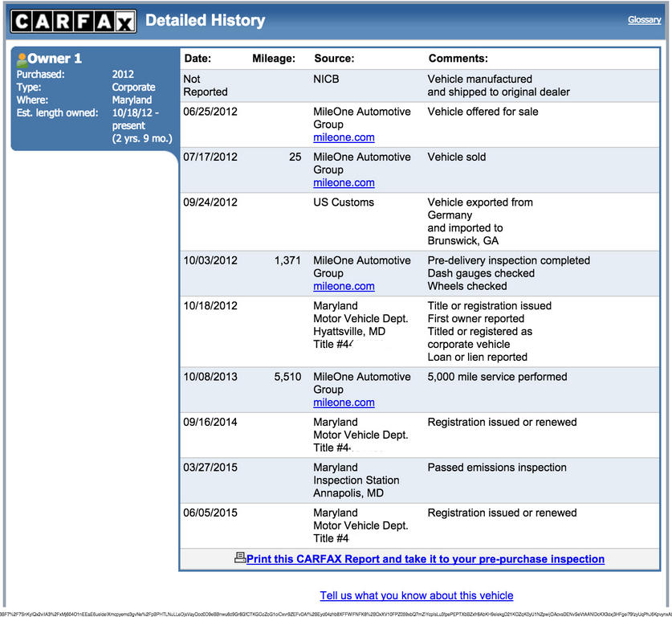Click the NICB source entry
672x617 pixels.
tap(327, 80)
